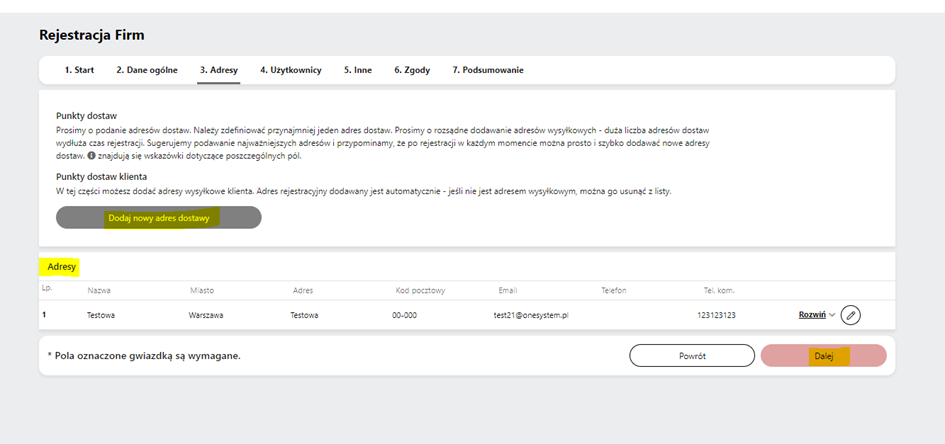Image resolution: width=945 pixels, height=444 pixels.
Task: Click the Nazwa column header
Action: [x=99, y=290]
